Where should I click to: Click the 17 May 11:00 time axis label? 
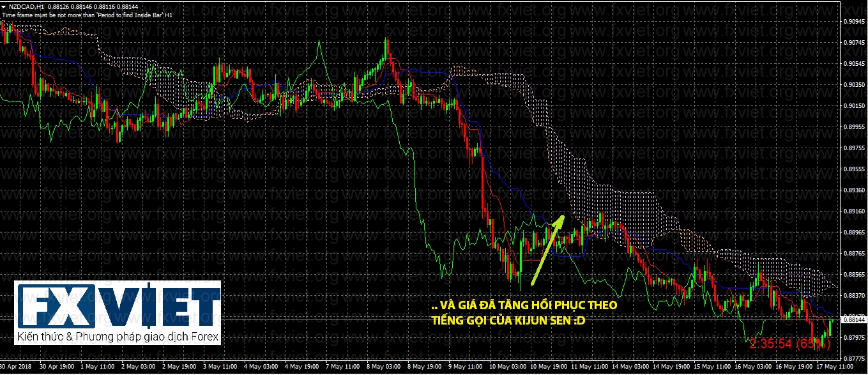(834, 368)
